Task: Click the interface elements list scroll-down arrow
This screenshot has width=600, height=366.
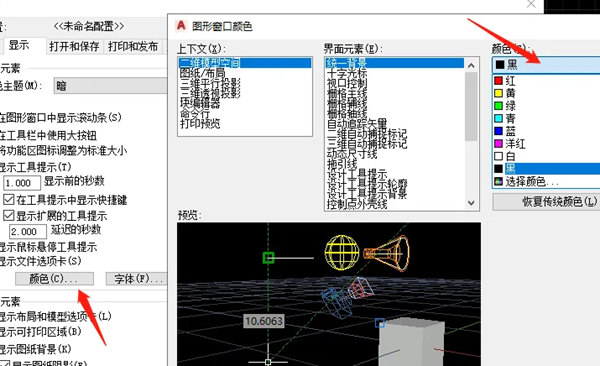Action: [471, 203]
